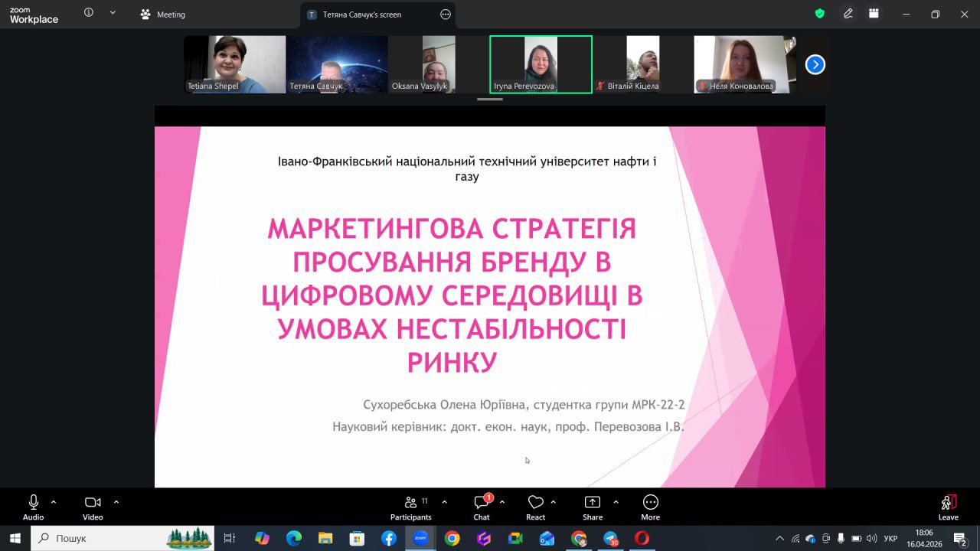Viewport: 980px width, 551px height.
Task: Open the annotate pencil tool
Action: (848, 14)
